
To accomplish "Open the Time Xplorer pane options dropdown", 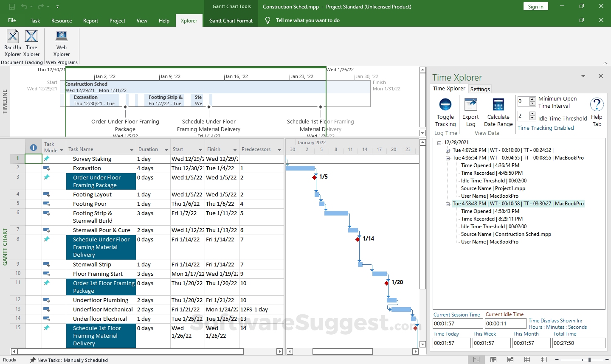I will pos(583,76).
